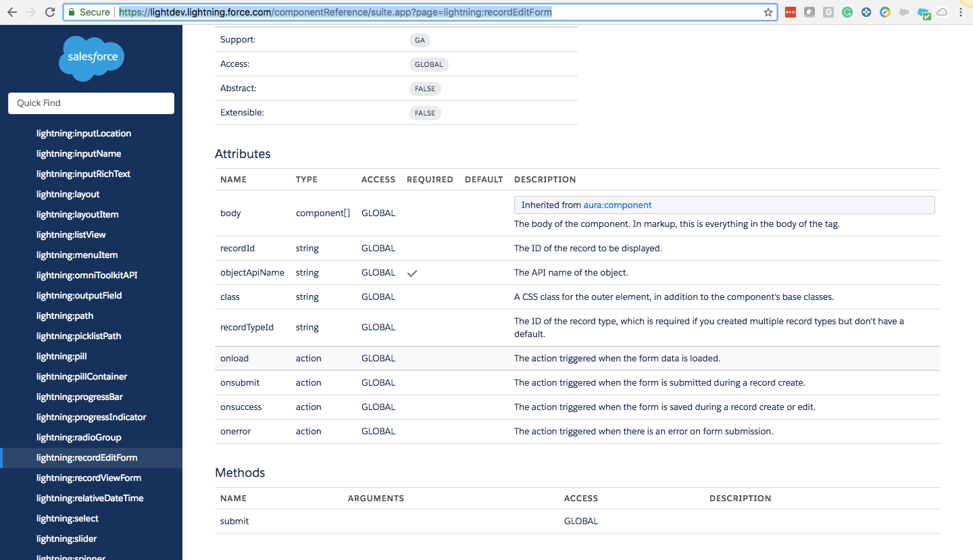Viewport: 973px width, 560px height.
Task: Go to lightning:layout in the sidebar
Action: [x=68, y=195]
